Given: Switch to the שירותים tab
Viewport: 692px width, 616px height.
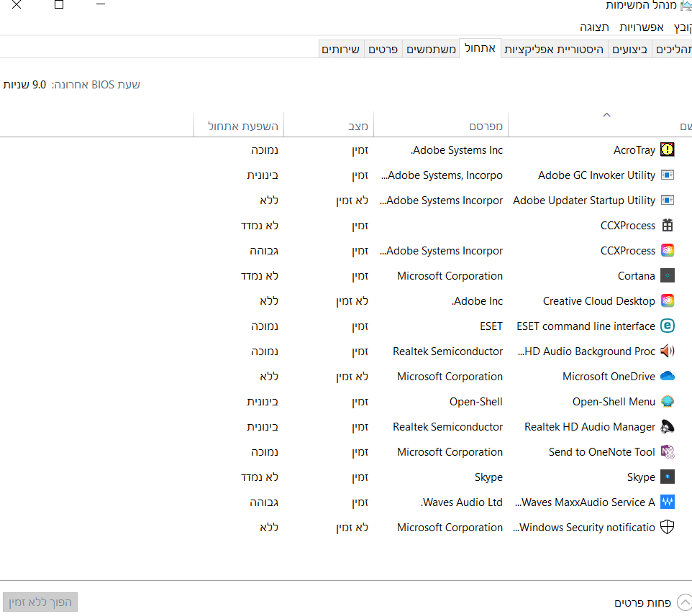Looking at the screenshot, I should pyautogui.click(x=340, y=50).
